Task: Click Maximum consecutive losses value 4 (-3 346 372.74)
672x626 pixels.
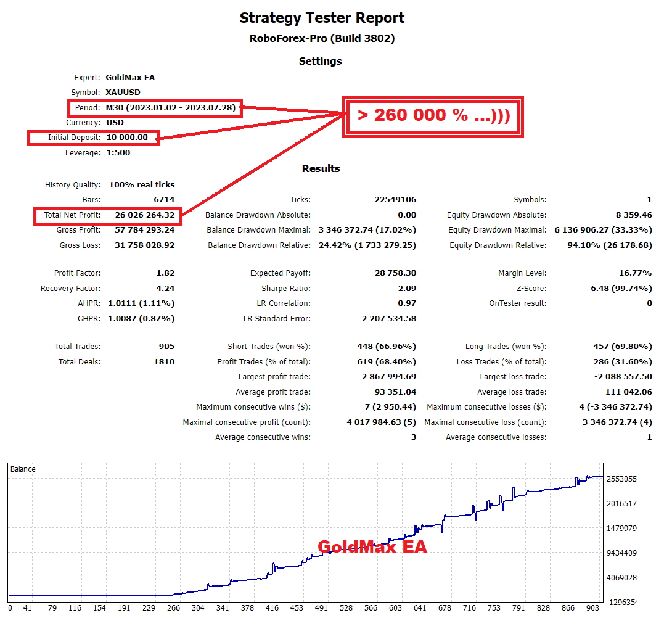Action: pyautogui.click(x=616, y=407)
